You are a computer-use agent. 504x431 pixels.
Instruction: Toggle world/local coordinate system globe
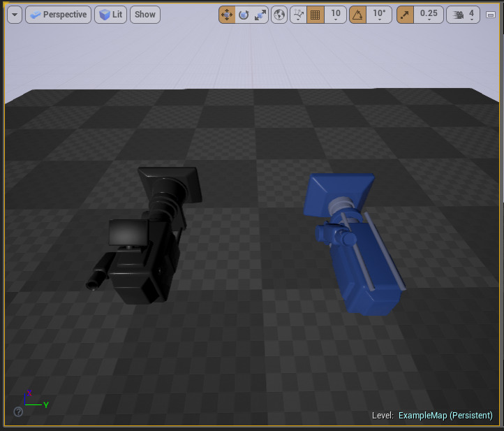tap(279, 15)
